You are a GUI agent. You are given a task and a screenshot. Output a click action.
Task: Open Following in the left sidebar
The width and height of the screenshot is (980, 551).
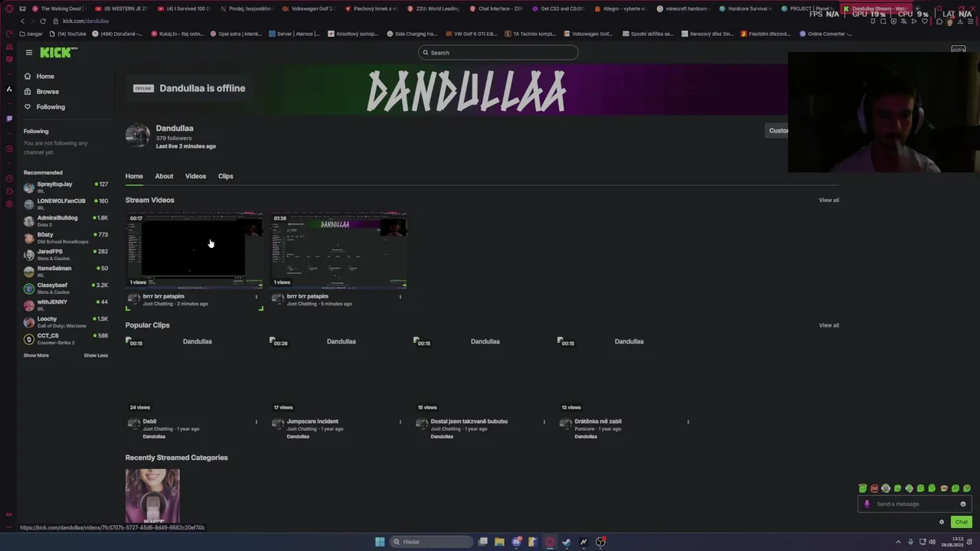[x=51, y=107]
